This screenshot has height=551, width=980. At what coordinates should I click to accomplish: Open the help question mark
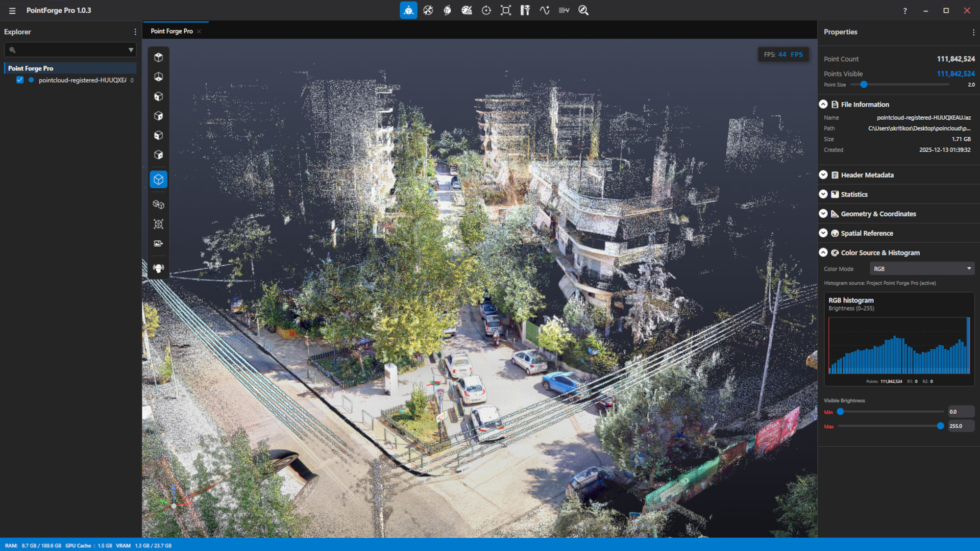pyautogui.click(x=905, y=11)
